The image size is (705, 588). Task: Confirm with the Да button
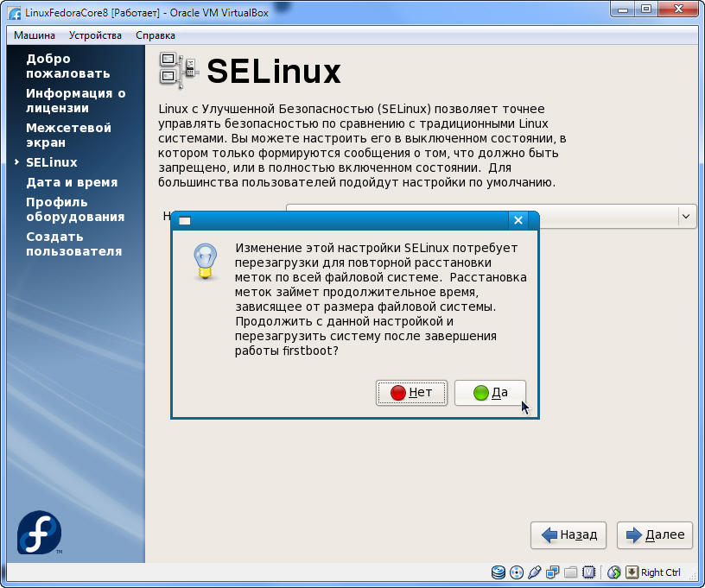click(x=490, y=393)
